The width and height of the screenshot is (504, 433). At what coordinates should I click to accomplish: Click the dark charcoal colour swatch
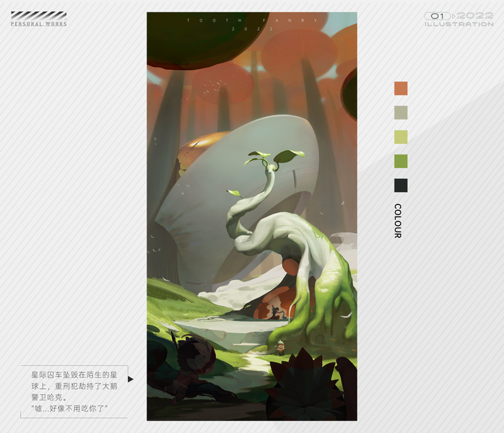(401, 185)
